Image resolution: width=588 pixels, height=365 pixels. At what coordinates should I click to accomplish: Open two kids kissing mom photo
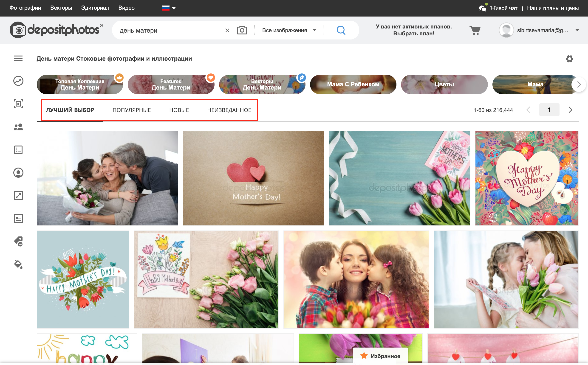coord(356,280)
